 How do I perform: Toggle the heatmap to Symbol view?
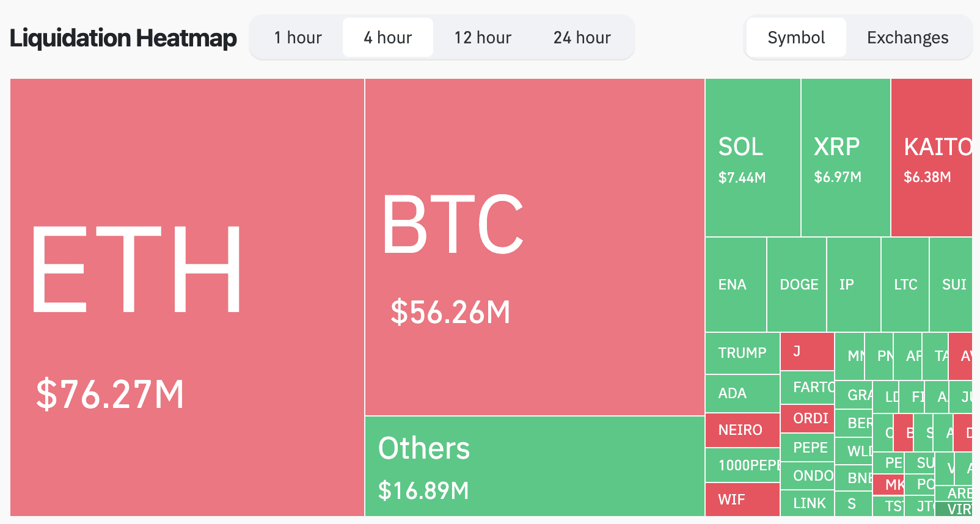point(795,38)
